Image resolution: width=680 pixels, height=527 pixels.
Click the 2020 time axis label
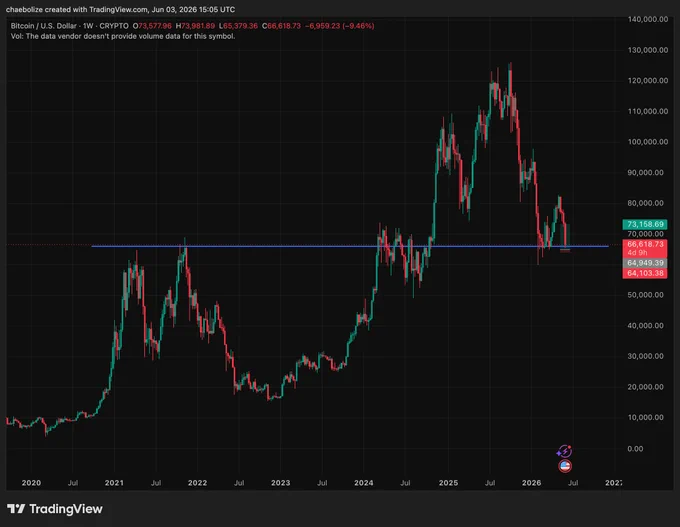click(31, 483)
